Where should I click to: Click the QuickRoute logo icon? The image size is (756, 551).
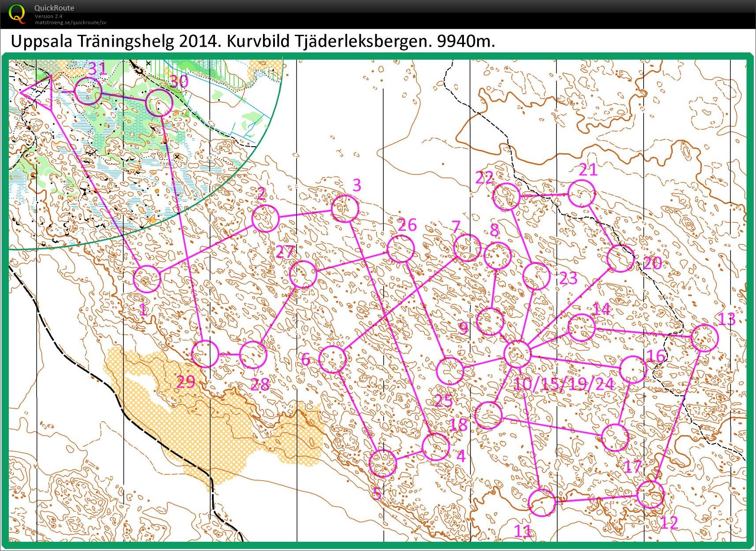(x=17, y=13)
